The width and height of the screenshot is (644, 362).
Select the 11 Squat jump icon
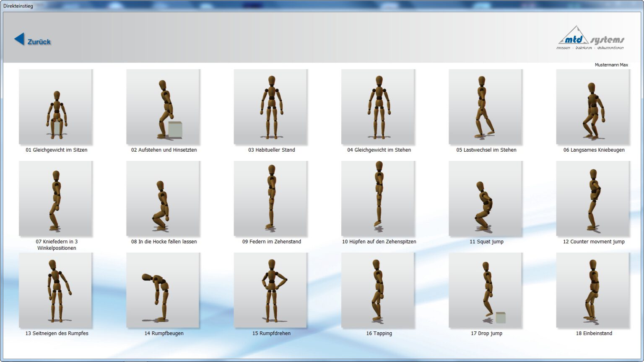tap(486, 199)
